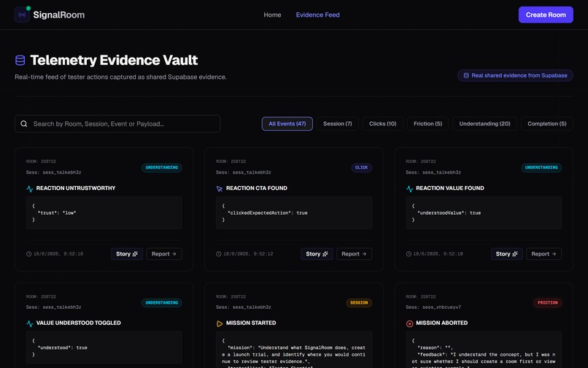Viewport: 588px width, 368px height.
Task: Click the MISSION STARTED title
Action: click(x=251, y=323)
